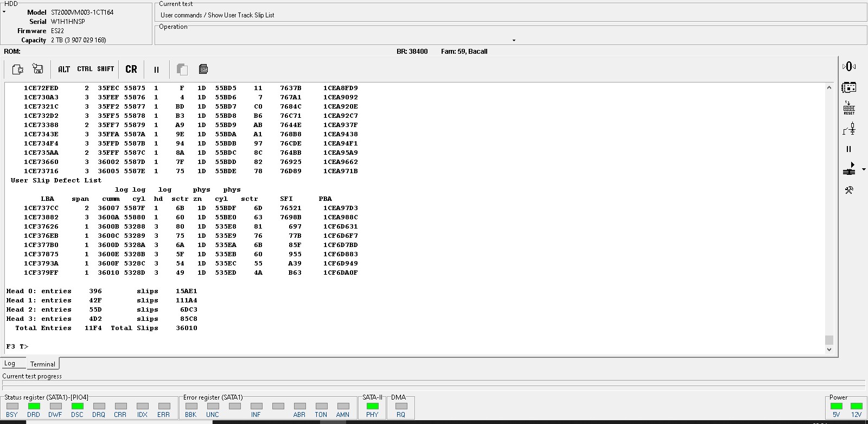Click the 'Fam: 59, Bacall' family text
This screenshot has width=868, height=424.
[x=464, y=52]
